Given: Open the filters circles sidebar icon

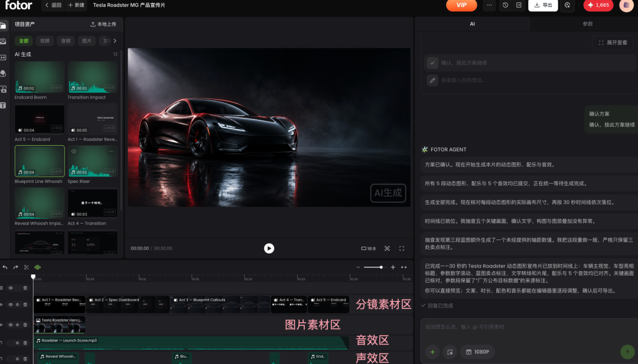Looking at the screenshot, I should coord(3,73).
